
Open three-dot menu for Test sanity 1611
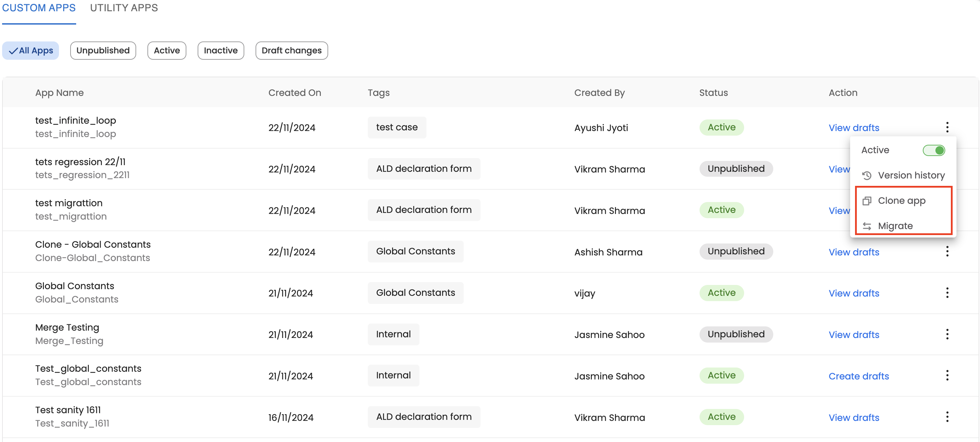(x=947, y=417)
